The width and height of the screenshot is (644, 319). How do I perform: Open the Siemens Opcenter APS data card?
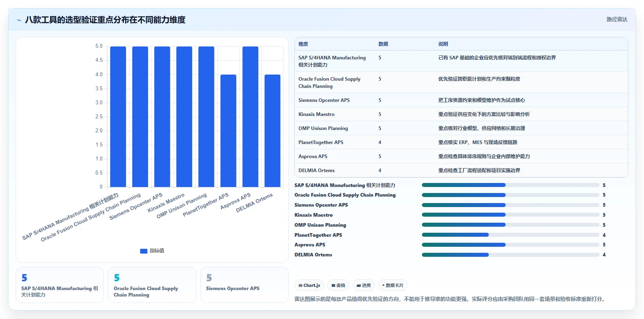point(245,285)
